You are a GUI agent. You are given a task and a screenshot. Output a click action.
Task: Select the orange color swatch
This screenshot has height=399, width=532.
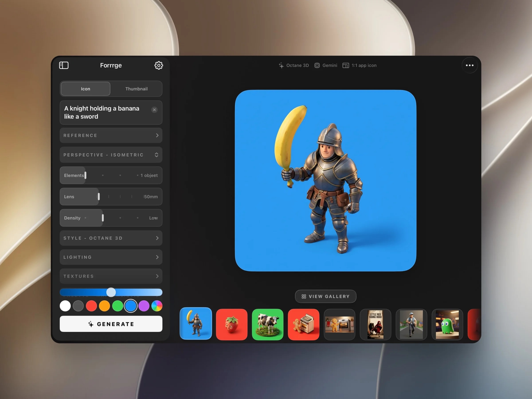click(104, 306)
